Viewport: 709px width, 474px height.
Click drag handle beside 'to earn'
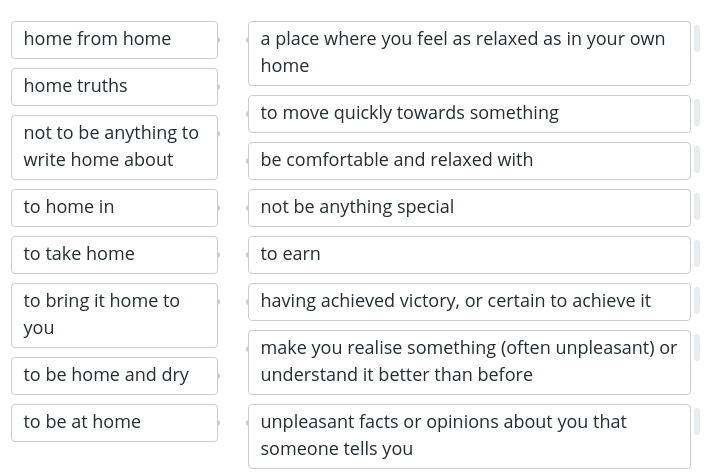click(x=697, y=255)
